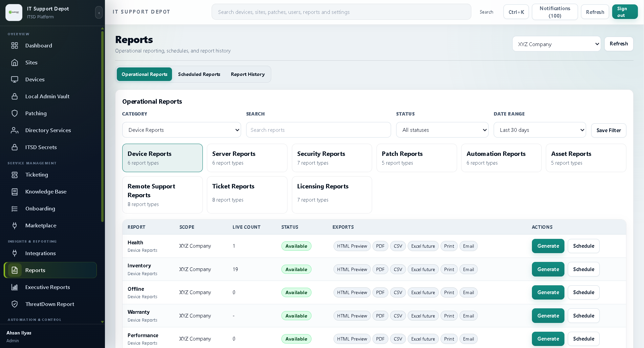644x348 pixels.
Task: Click the Integrations plug icon
Action: [x=15, y=253]
